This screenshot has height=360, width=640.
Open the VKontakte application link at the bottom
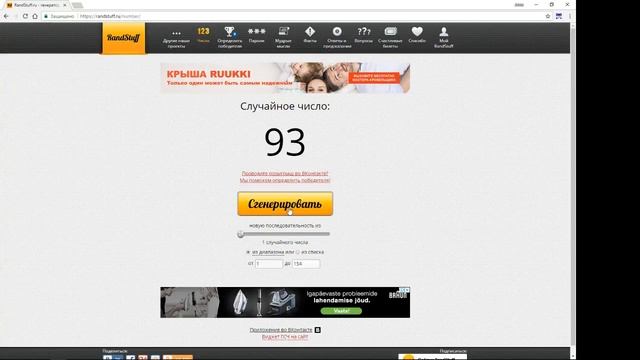coord(281,330)
